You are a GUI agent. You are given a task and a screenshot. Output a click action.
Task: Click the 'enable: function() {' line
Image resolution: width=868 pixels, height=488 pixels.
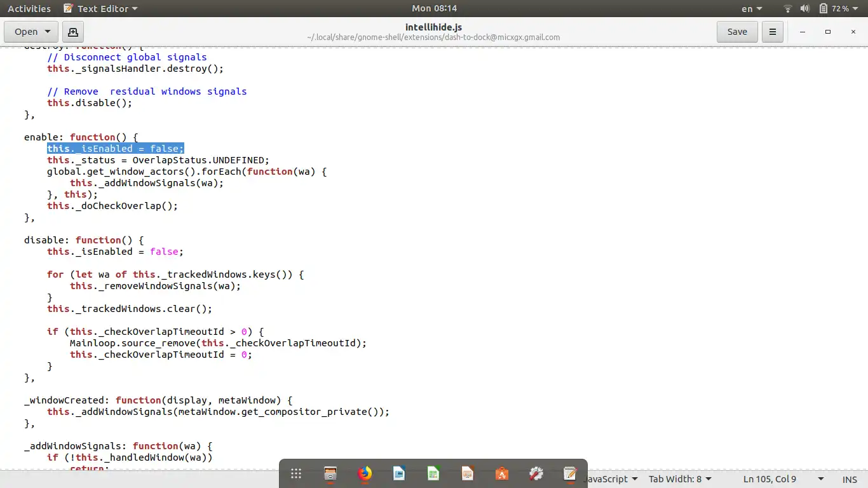point(81,137)
